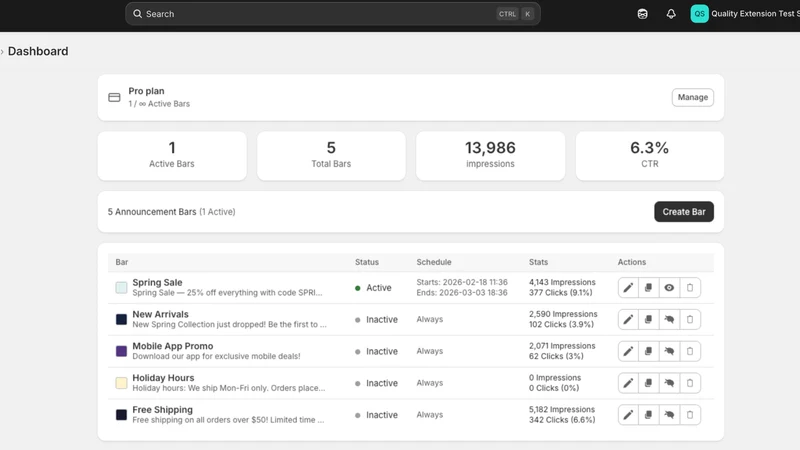Click the Bar column header
800x450 pixels.
pos(121,262)
